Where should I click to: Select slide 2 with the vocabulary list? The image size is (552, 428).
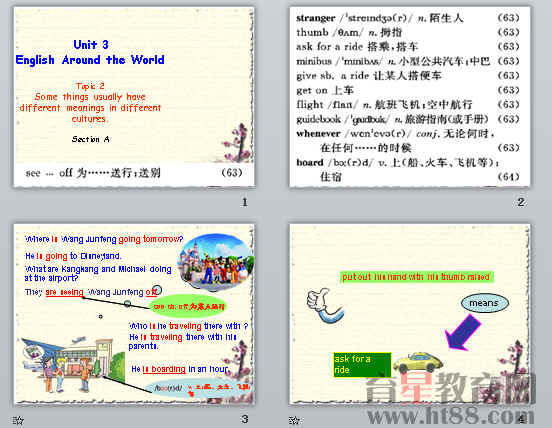410,97
